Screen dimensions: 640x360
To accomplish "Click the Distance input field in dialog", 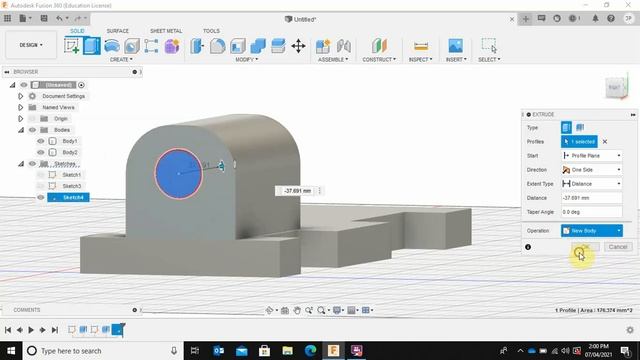I will (592, 198).
